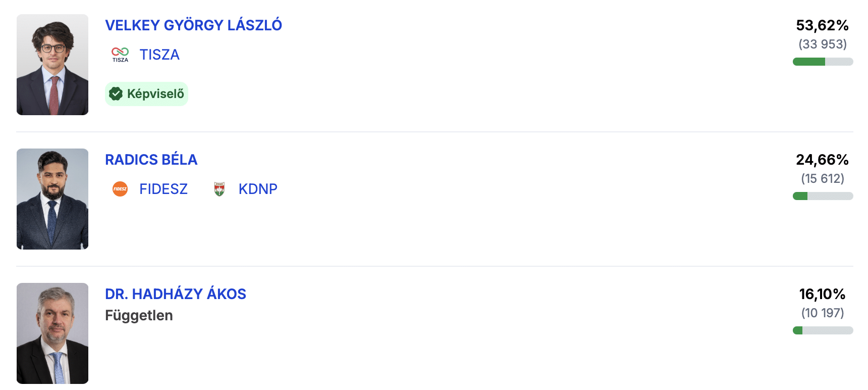Select the (15 612) vote count text
868x390 pixels.
823,178
